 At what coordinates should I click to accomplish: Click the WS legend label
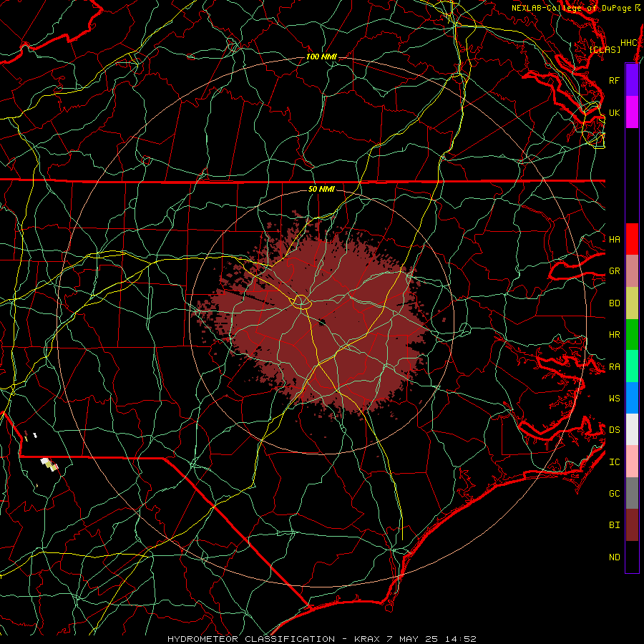(x=615, y=398)
